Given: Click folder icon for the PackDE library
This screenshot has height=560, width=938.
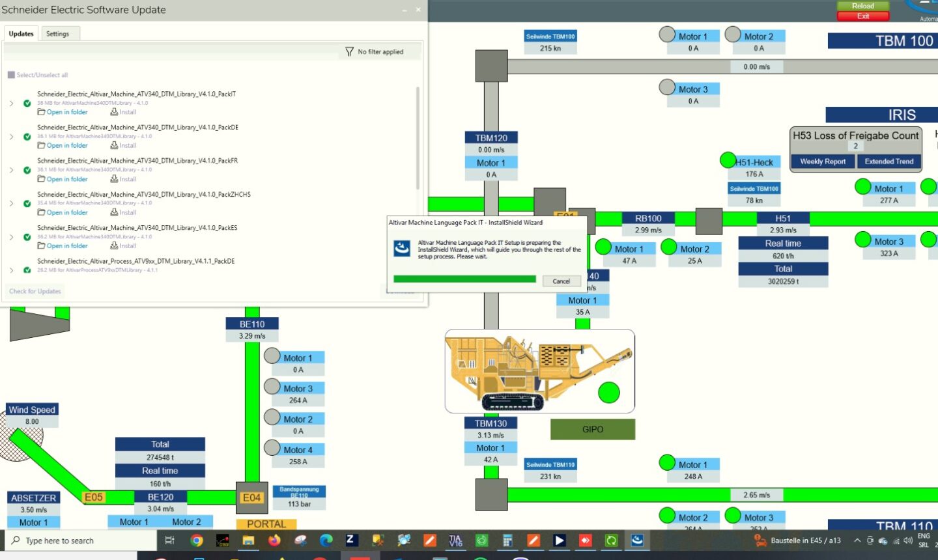Looking at the screenshot, I should click(x=41, y=145).
